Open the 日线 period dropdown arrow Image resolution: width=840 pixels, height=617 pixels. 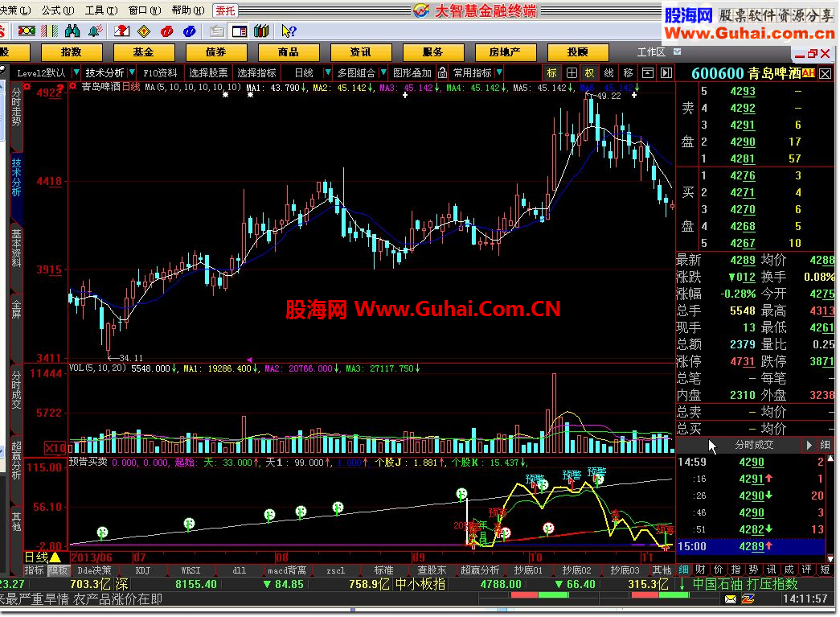pos(328,72)
